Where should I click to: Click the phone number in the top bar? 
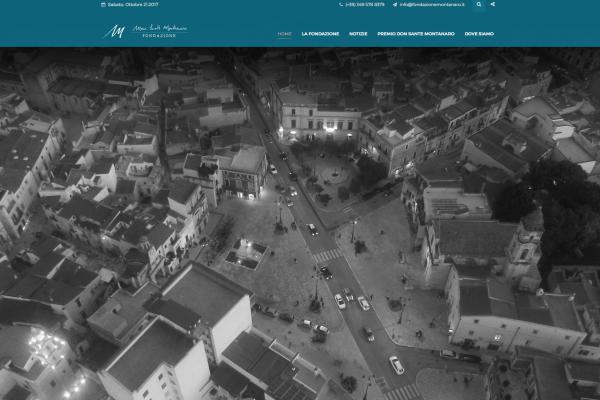coord(365,5)
